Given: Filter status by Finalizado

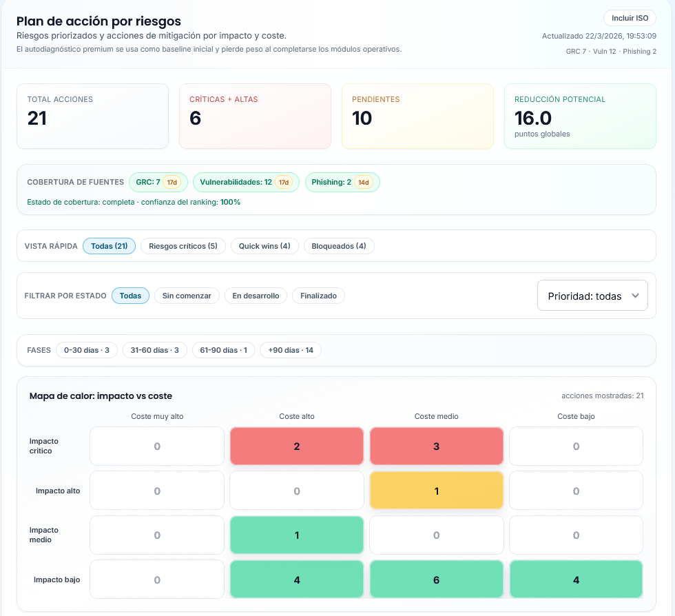Looking at the screenshot, I should click(318, 296).
